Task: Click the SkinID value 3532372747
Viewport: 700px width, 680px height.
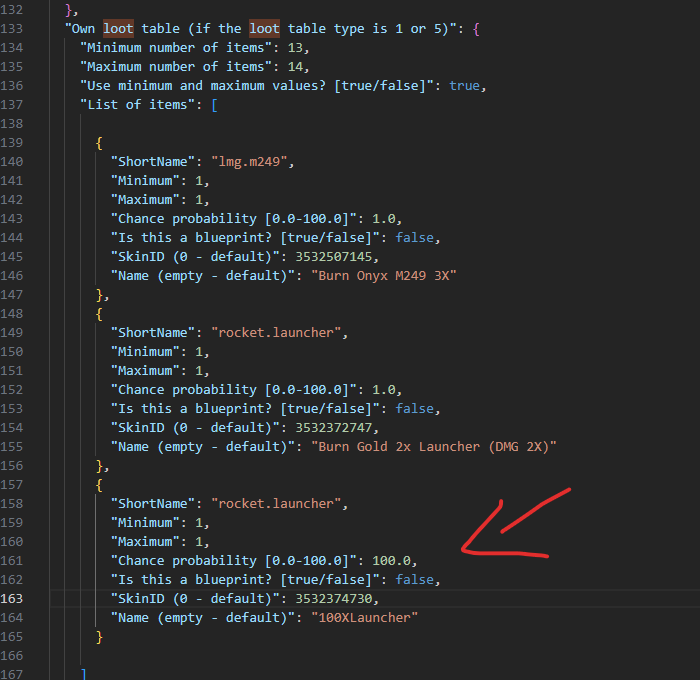Action: [333, 428]
